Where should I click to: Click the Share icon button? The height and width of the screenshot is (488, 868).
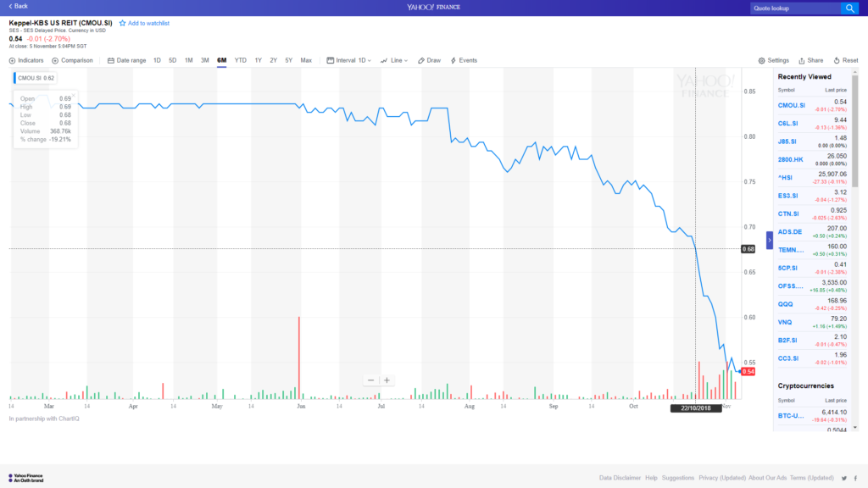click(x=810, y=60)
